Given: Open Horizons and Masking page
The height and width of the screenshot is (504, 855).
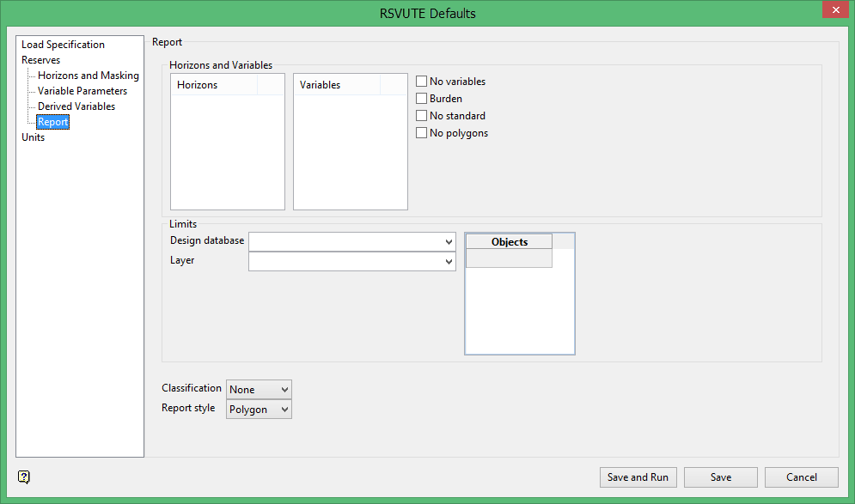Looking at the screenshot, I should pos(88,76).
